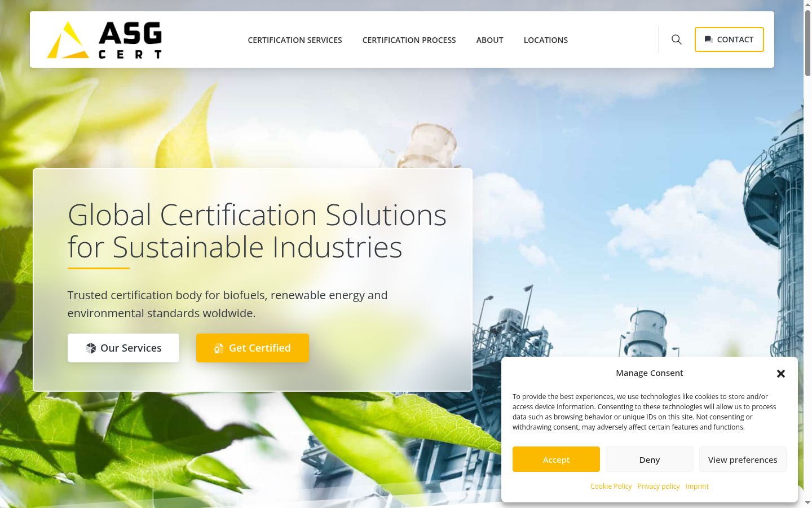
Task: Accept cookies in the consent dialog
Action: pyautogui.click(x=556, y=459)
